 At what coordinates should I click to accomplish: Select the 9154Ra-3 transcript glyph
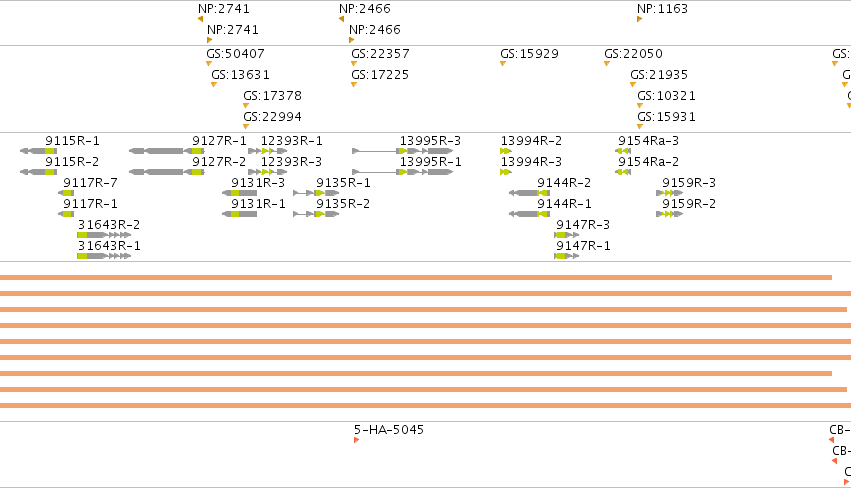coord(623,151)
